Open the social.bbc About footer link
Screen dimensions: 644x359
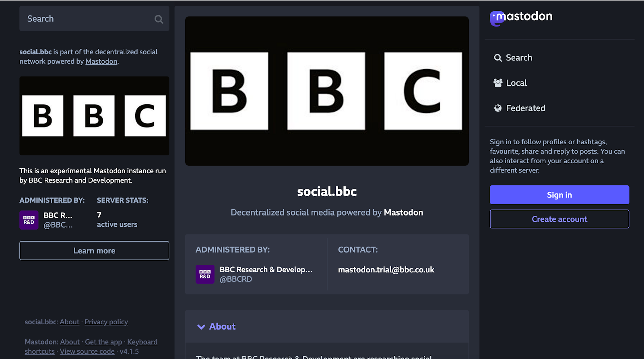coord(70,322)
